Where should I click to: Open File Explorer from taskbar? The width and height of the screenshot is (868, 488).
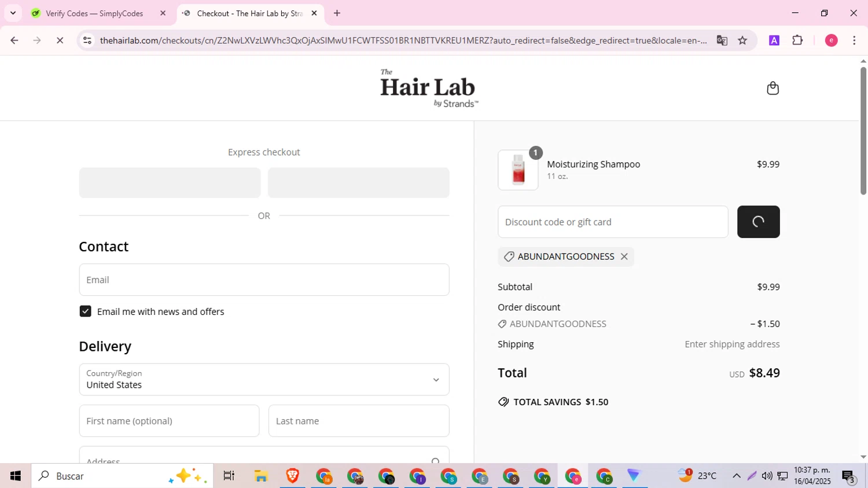pyautogui.click(x=261, y=476)
